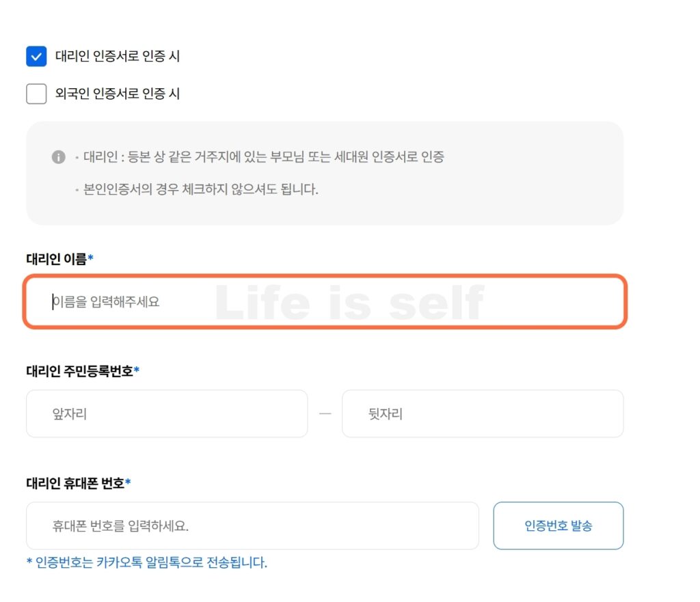The image size is (700, 602).
Task: Click the 뒷자리 resident number field
Action: 483,413
